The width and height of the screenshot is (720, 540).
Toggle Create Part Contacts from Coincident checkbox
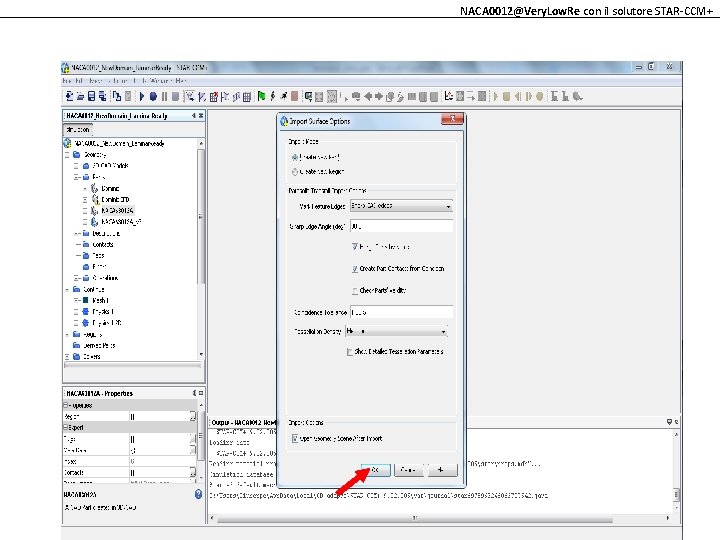(x=354, y=269)
